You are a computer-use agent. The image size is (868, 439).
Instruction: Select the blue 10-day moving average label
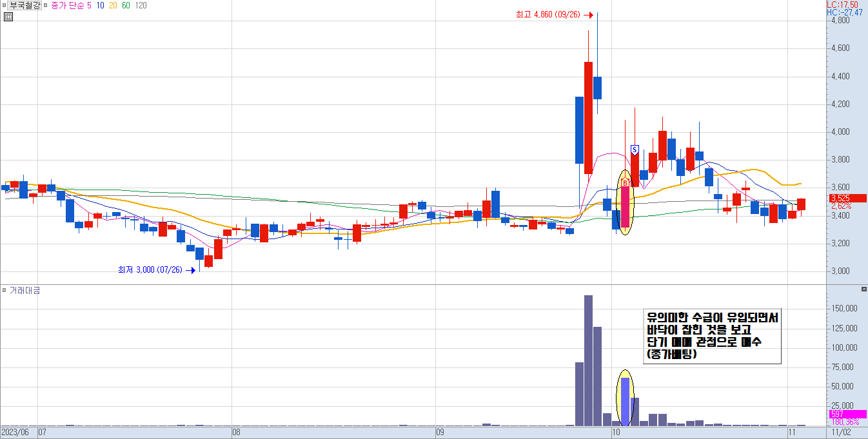101,5
